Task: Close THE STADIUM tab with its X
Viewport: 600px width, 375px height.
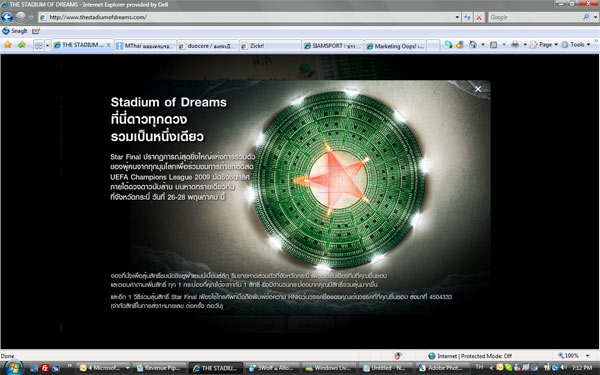Action: click(x=109, y=45)
